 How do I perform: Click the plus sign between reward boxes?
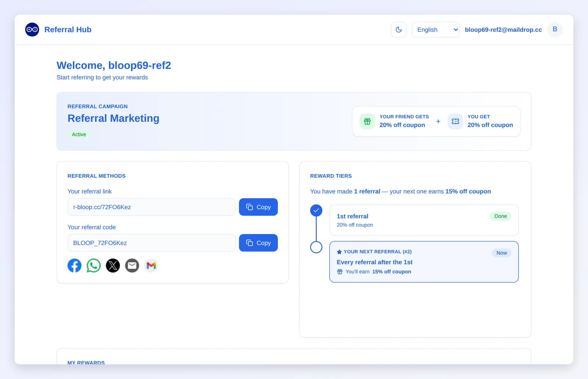coord(438,121)
